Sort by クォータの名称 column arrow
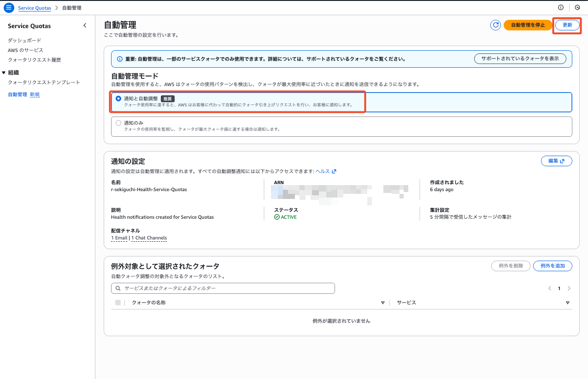The height and width of the screenshot is (379, 588). coord(382,303)
